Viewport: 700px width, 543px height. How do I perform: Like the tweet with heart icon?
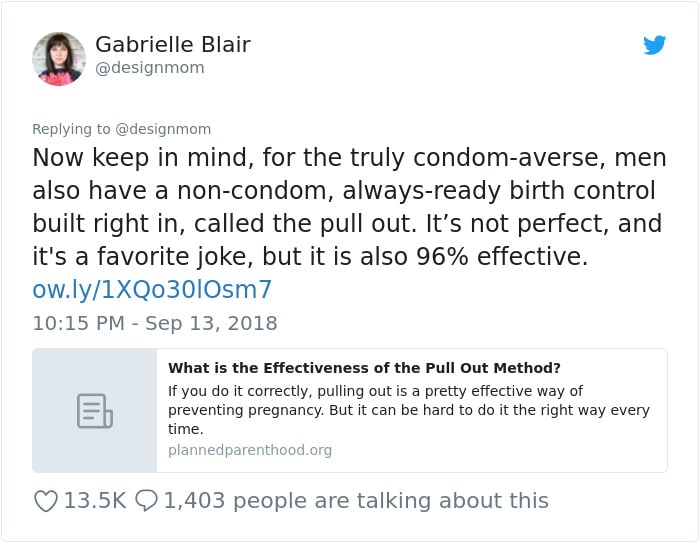(46, 501)
